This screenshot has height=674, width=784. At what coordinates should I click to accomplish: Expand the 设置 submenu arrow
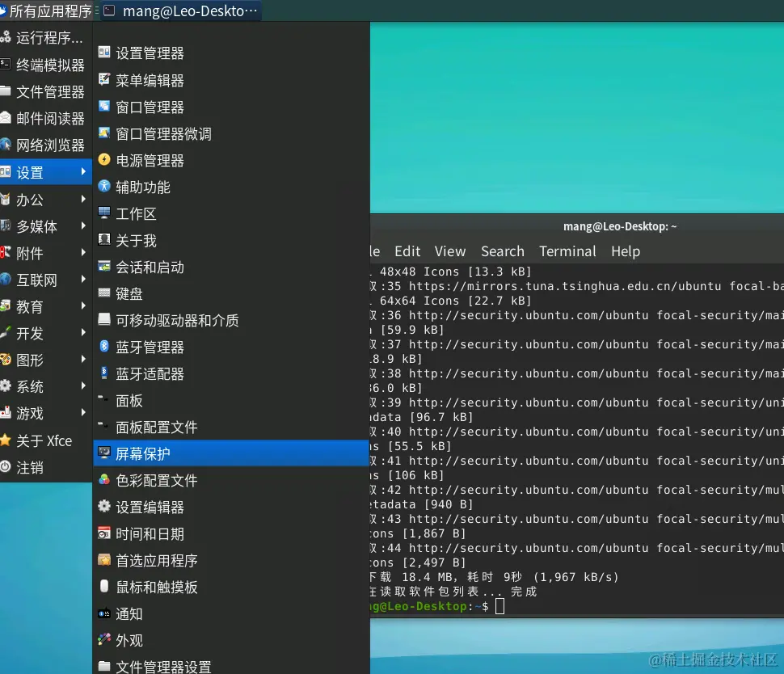coord(83,171)
